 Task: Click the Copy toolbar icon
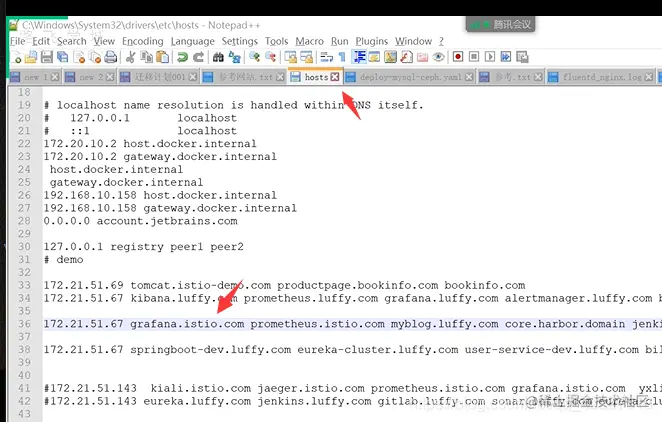(147, 57)
